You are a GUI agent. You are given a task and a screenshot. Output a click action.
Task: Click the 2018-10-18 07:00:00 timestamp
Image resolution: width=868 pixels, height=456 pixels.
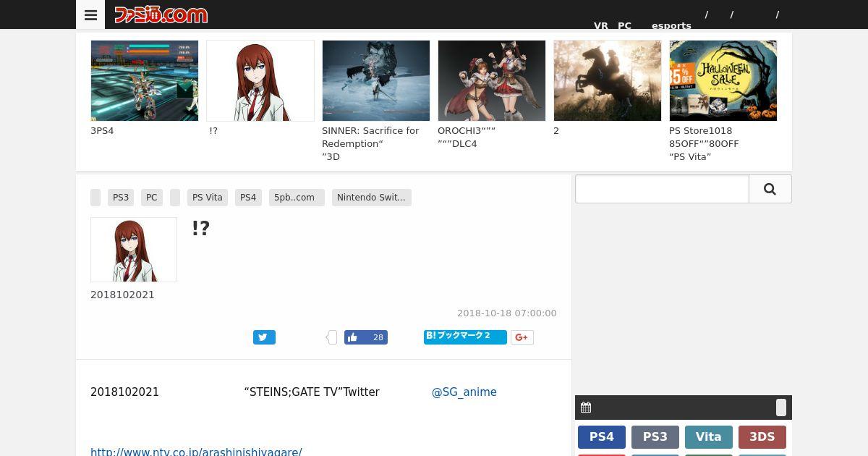pos(507,313)
